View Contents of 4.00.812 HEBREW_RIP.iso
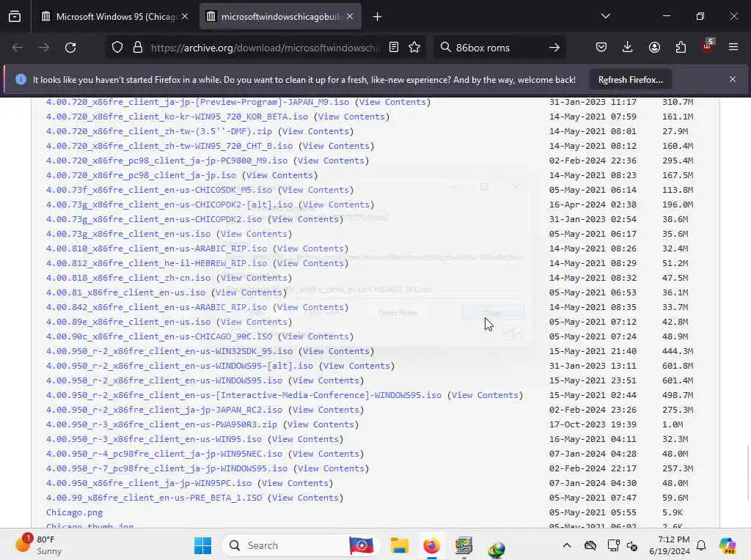The image size is (751, 560). click(310, 263)
